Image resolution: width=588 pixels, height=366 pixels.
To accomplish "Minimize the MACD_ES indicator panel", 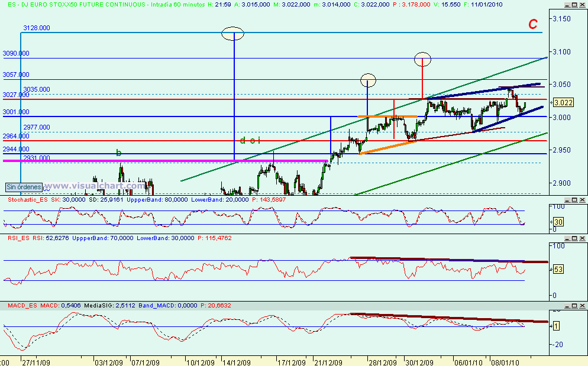I will pos(567,306).
